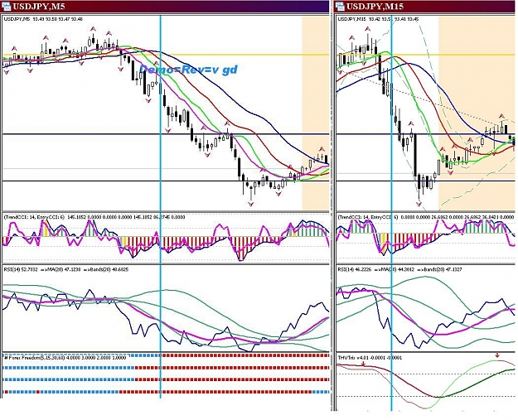Click the USDJPY,M5 window chart icon
The image size is (518, 420).
click(6, 7)
